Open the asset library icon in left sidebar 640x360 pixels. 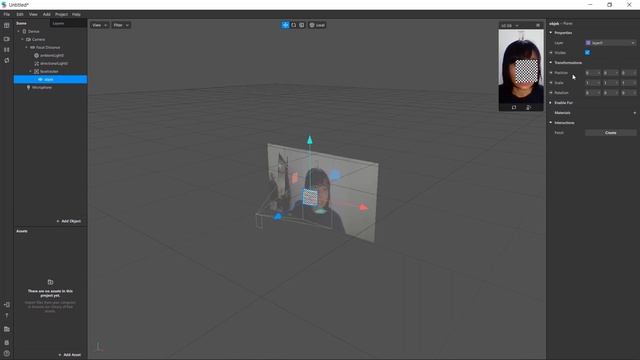pos(7,329)
